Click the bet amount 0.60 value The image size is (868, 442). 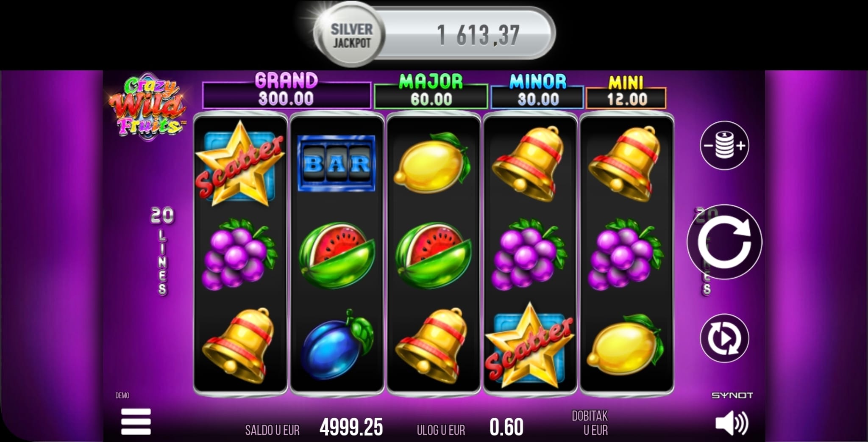click(x=506, y=427)
